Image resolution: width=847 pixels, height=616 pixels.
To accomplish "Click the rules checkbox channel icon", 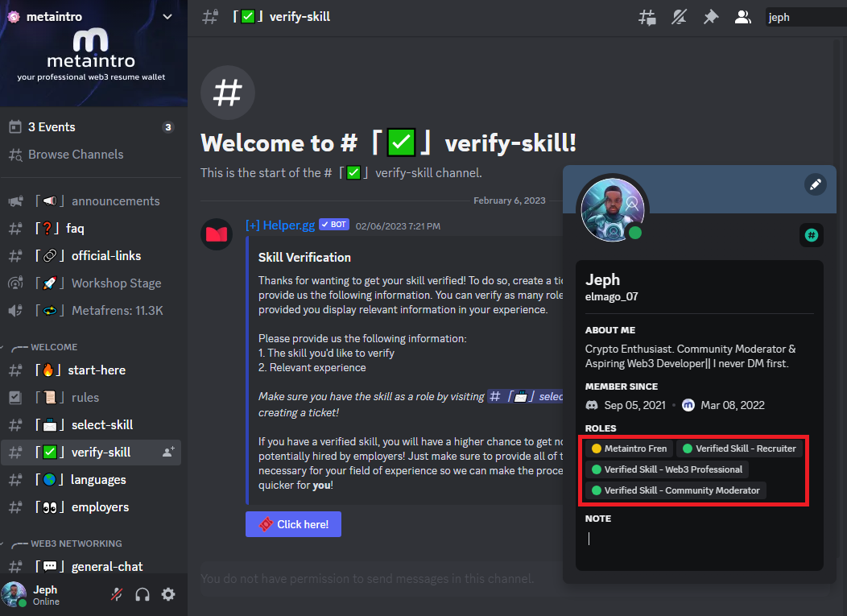I will 15,398.
